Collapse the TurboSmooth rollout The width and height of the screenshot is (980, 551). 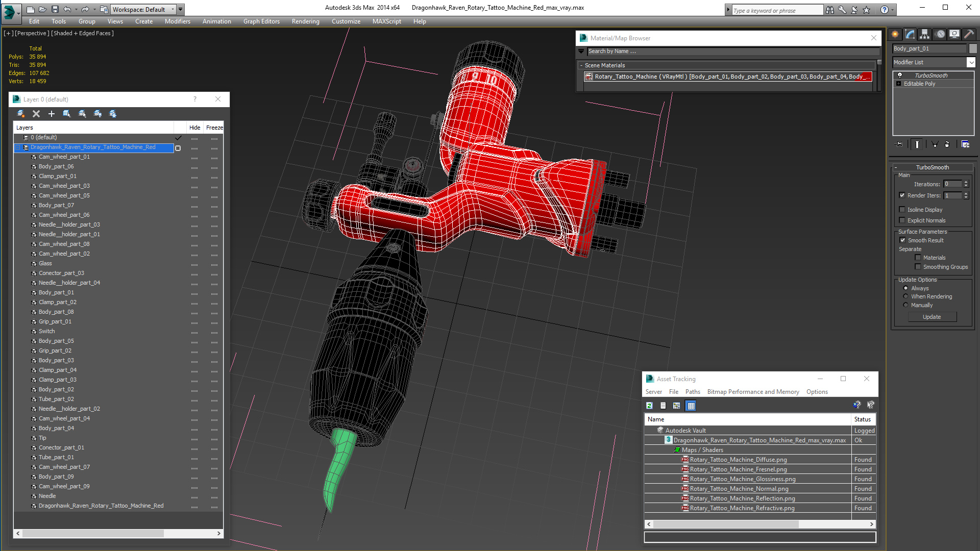[x=932, y=167]
